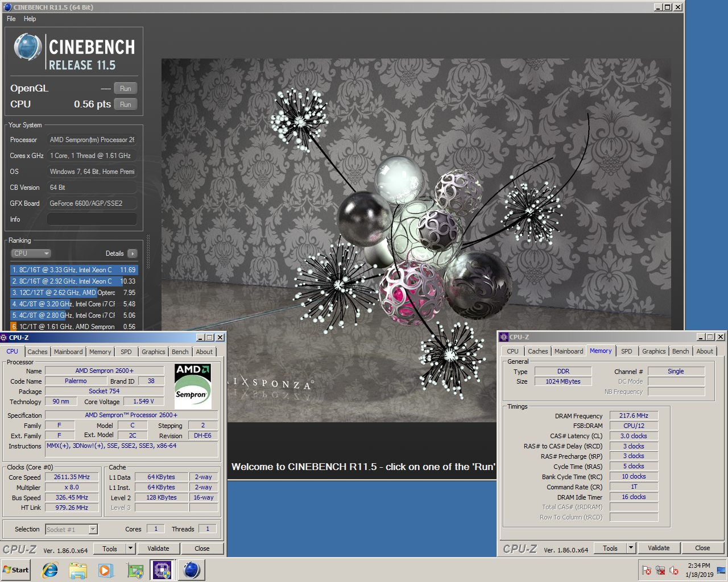This screenshot has height=582, width=728.
Task: Select ranking row 4C/8T @ 3.20 GHz Core i7
Action: 74,304
